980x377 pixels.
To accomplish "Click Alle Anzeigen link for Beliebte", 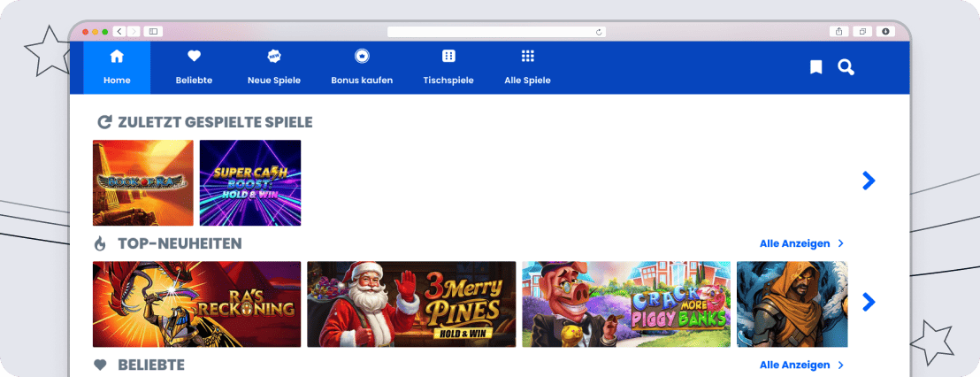I will (x=801, y=365).
